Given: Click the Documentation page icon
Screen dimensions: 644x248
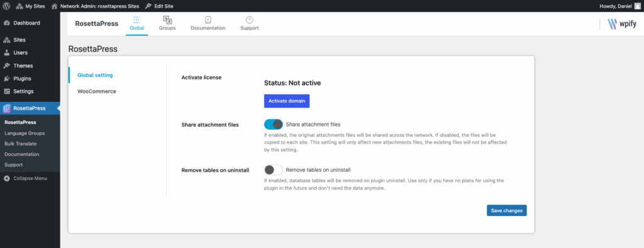Looking at the screenshot, I should pyautogui.click(x=208, y=20).
